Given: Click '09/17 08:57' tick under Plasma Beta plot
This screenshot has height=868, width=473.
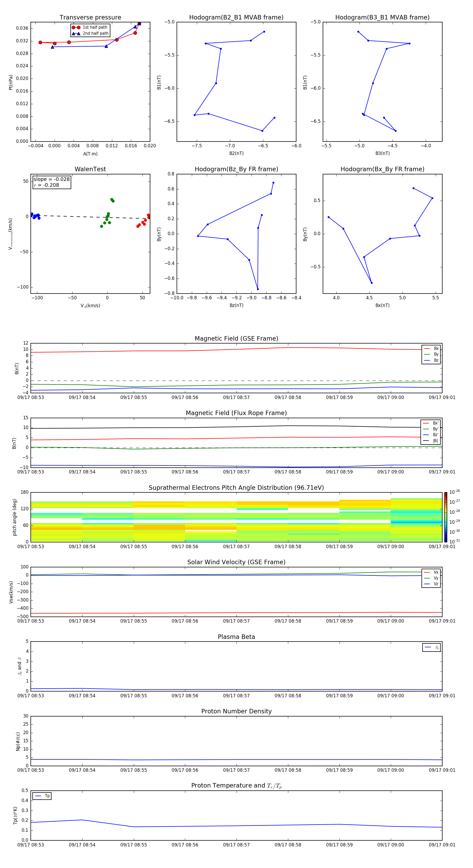Looking at the screenshot, I should pyautogui.click(x=236, y=696).
